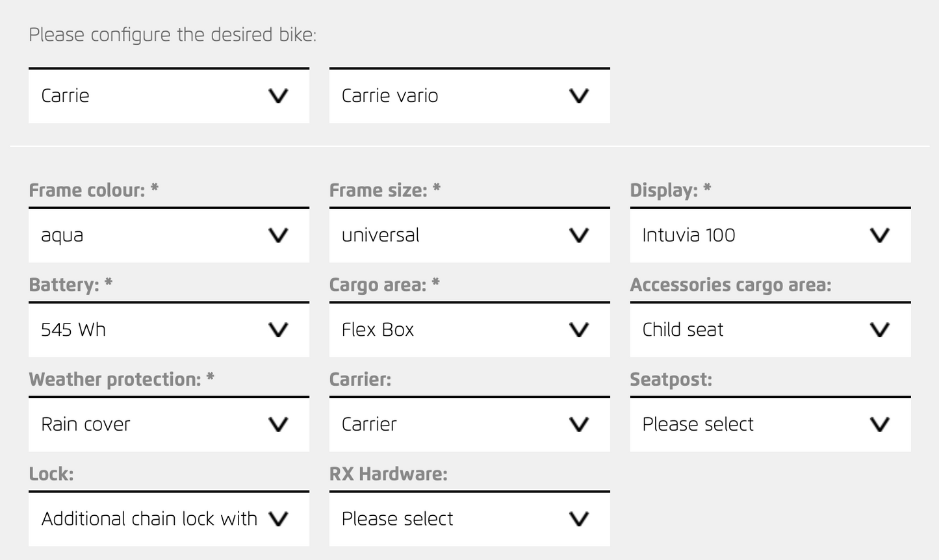
Task: Click the arrow next to 545 Wh battery
Action: click(x=278, y=330)
